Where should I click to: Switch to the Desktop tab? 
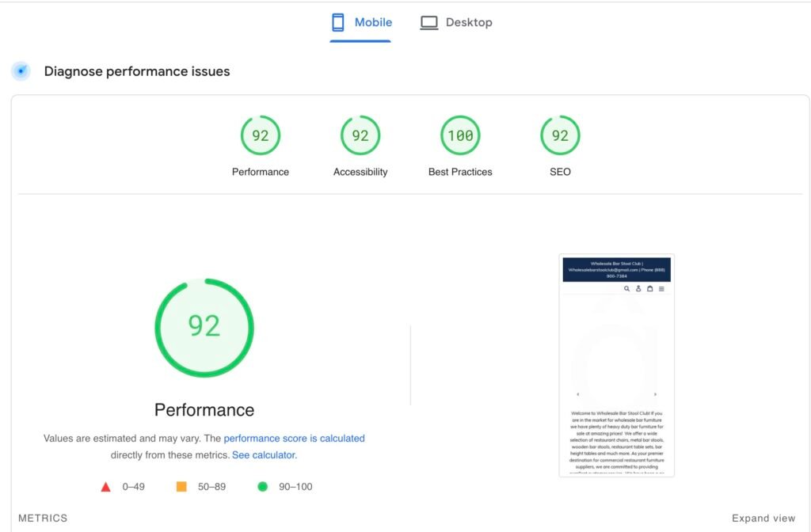(x=456, y=23)
